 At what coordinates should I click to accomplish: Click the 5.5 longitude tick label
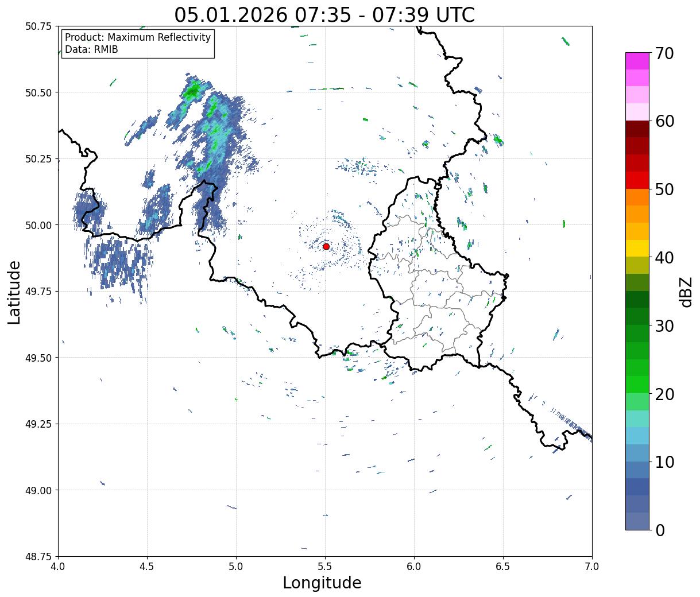coord(325,567)
